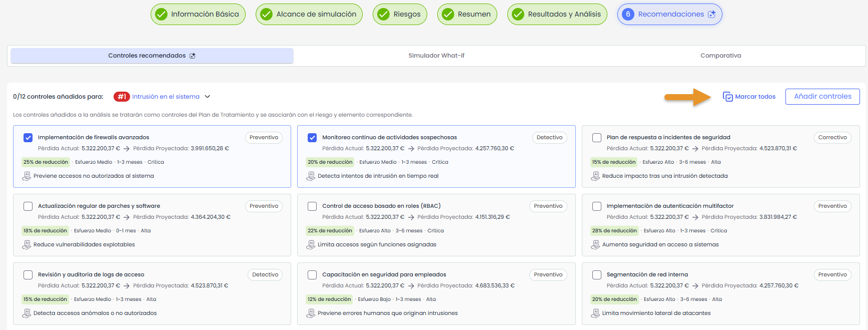
Task: Click Detectivo tag on Monitoreo continuo card
Action: pyautogui.click(x=549, y=138)
